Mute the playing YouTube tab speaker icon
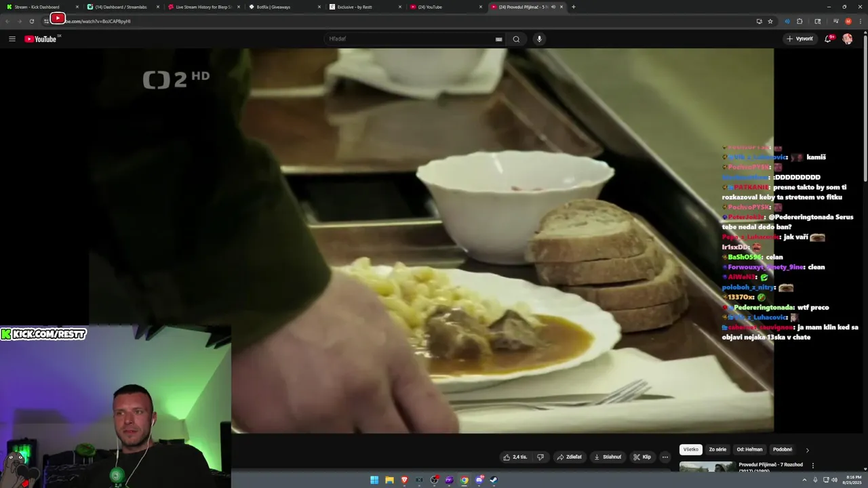The width and height of the screenshot is (868, 488). [553, 7]
